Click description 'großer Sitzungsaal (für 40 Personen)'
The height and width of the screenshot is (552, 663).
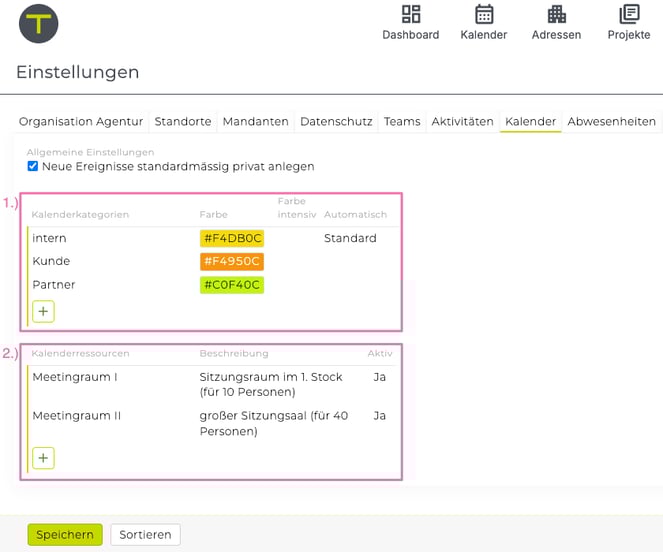point(274,423)
